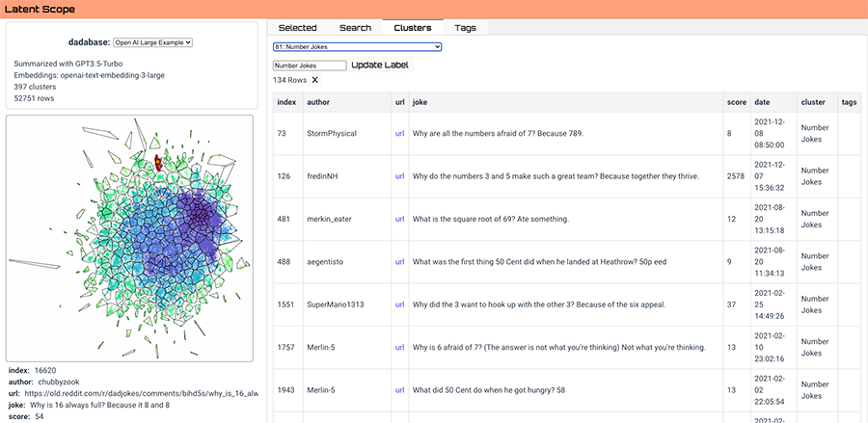Open the Tags tab

tap(465, 28)
